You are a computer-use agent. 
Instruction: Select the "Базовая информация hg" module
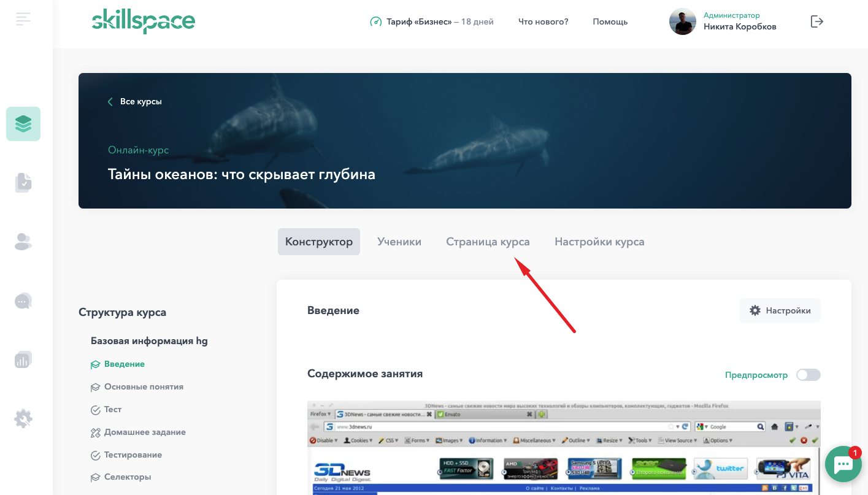150,341
